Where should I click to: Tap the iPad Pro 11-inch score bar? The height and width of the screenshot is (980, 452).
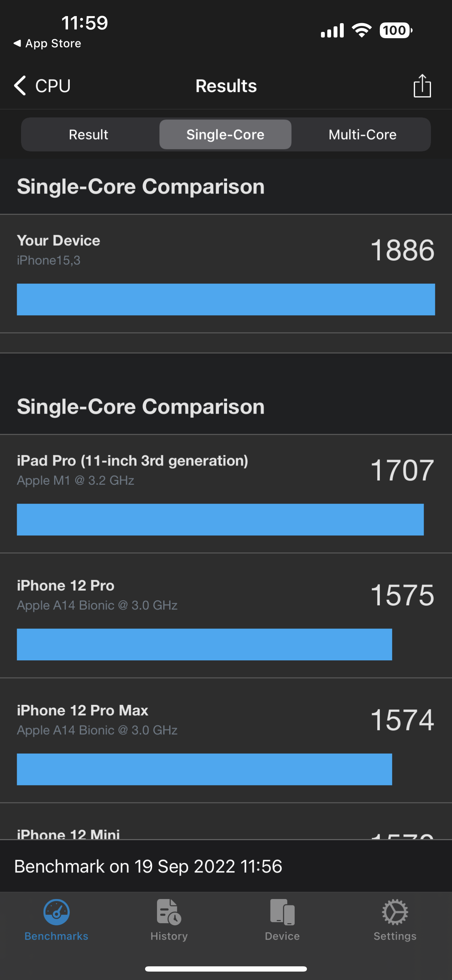220,520
